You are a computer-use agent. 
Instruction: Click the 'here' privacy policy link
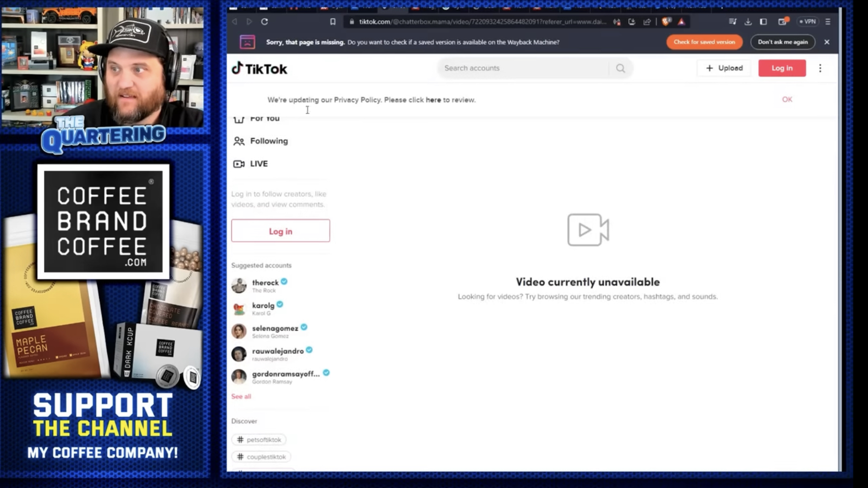coord(433,100)
